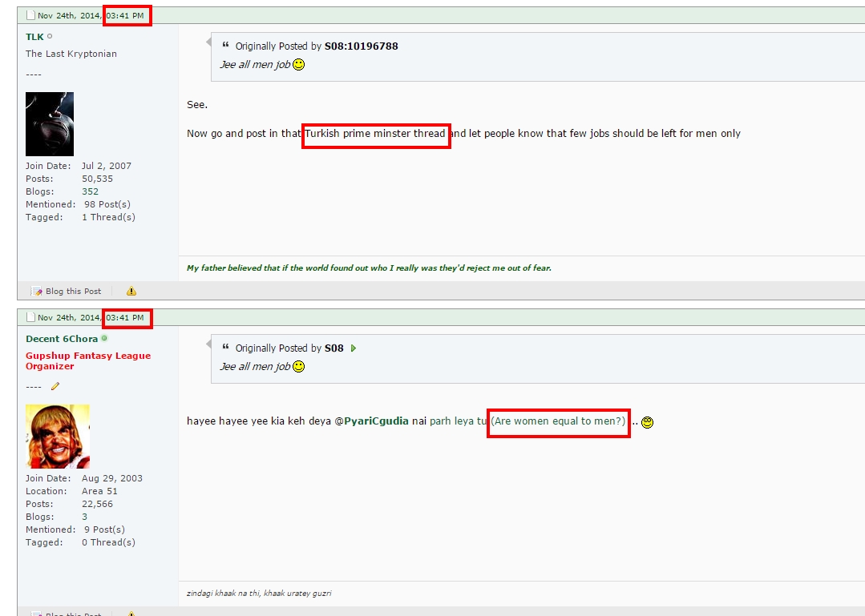Image resolution: width=865 pixels, height=616 pixels.
Task: Click Decent 6Chora's cartoon avatar image
Action: [58, 437]
